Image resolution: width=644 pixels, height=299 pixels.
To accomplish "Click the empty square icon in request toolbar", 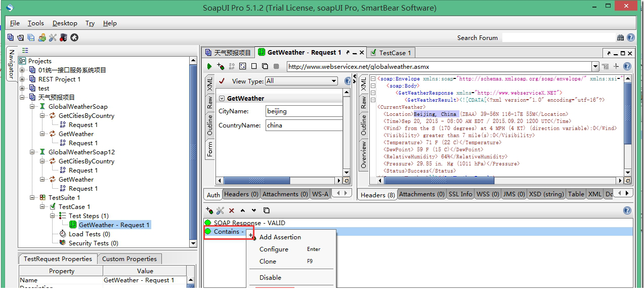I will tap(254, 66).
